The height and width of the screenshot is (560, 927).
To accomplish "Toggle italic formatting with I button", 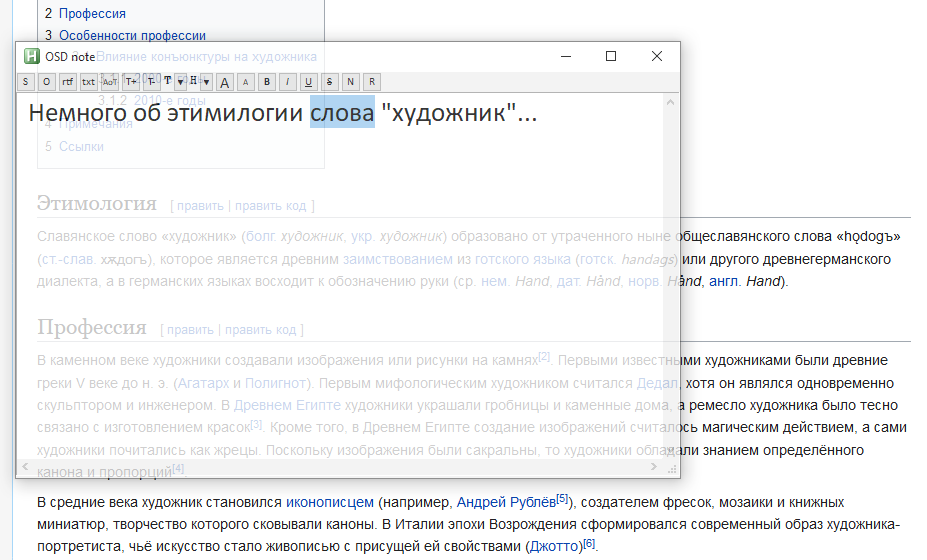I will point(287,82).
